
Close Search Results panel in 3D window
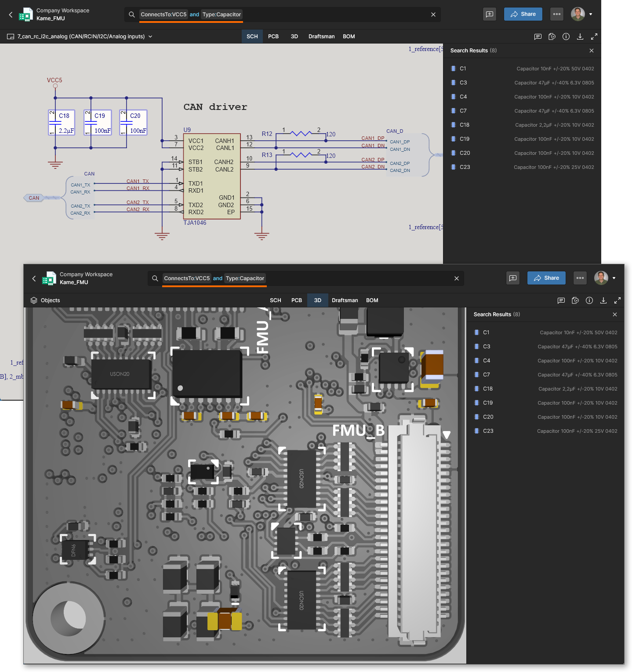[615, 314]
